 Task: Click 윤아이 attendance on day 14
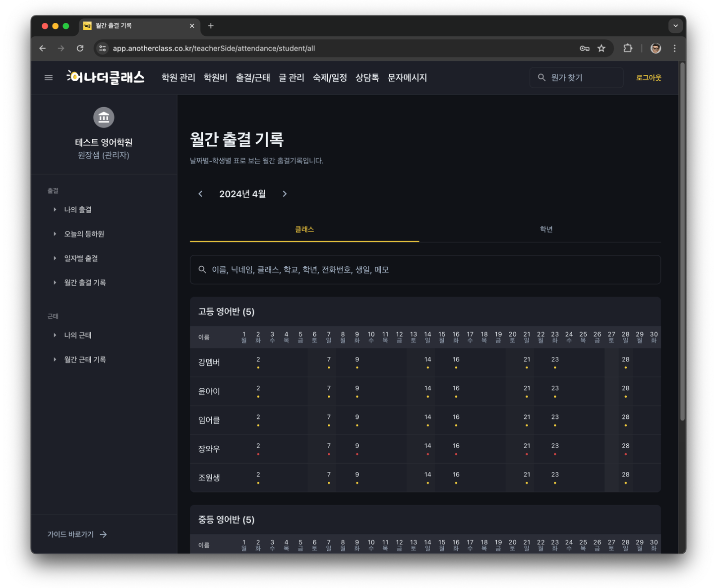click(427, 391)
